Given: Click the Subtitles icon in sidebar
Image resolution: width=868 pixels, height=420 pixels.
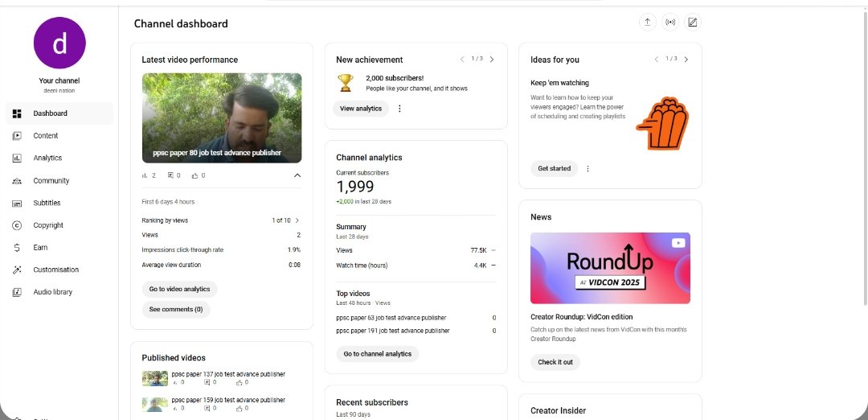Looking at the screenshot, I should point(17,204).
